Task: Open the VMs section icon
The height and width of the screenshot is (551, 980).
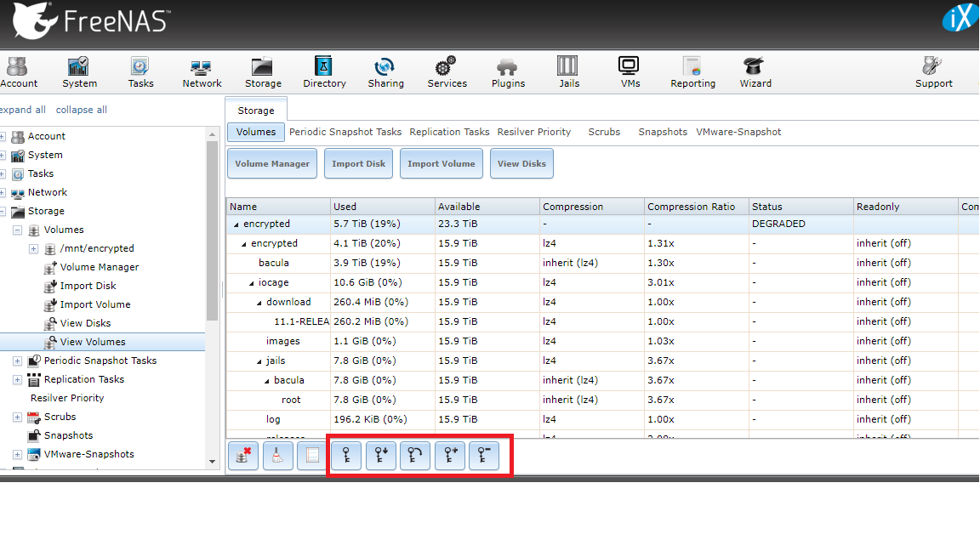Action: [630, 71]
